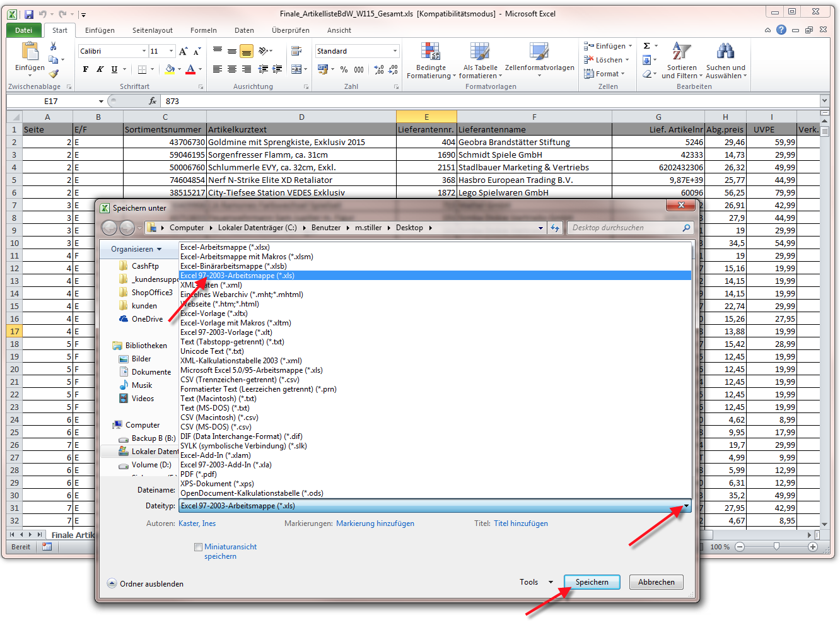Image resolution: width=840 pixels, height=637 pixels.
Task: Open the Format dropdown in Zellen group
Action: click(x=604, y=74)
